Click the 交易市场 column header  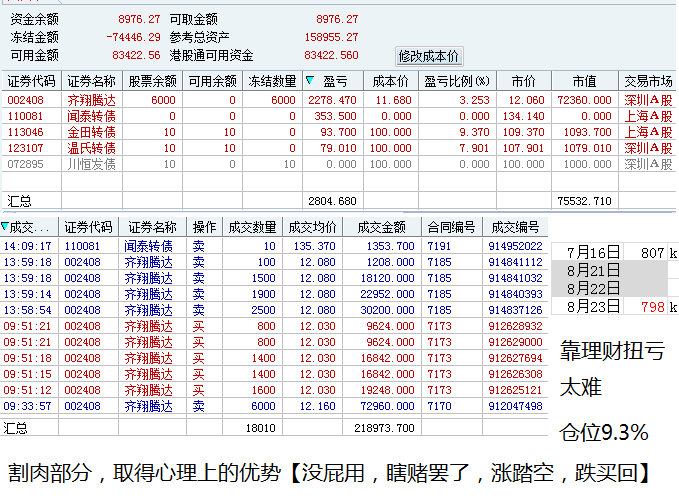[648, 81]
